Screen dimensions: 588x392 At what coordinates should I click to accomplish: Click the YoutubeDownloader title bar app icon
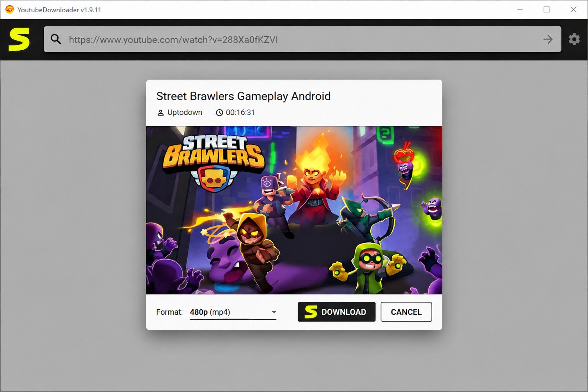coord(10,10)
